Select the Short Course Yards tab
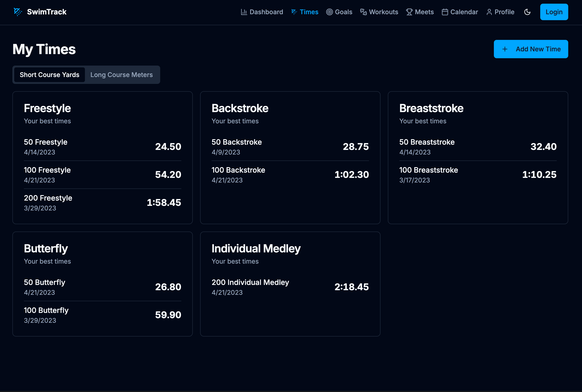 (x=50, y=75)
